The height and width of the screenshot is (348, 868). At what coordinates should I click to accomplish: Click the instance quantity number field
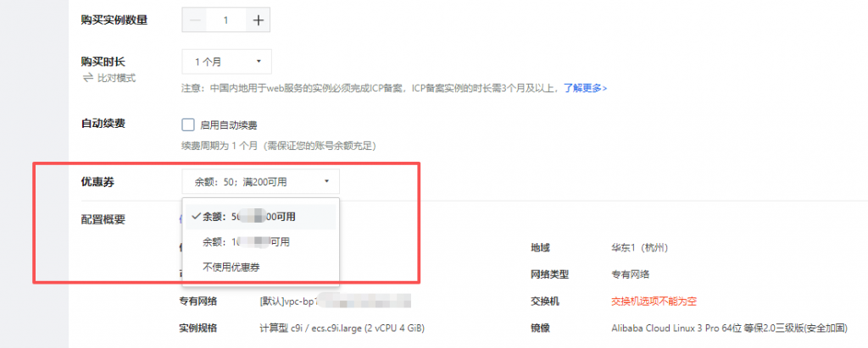pos(225,20)
